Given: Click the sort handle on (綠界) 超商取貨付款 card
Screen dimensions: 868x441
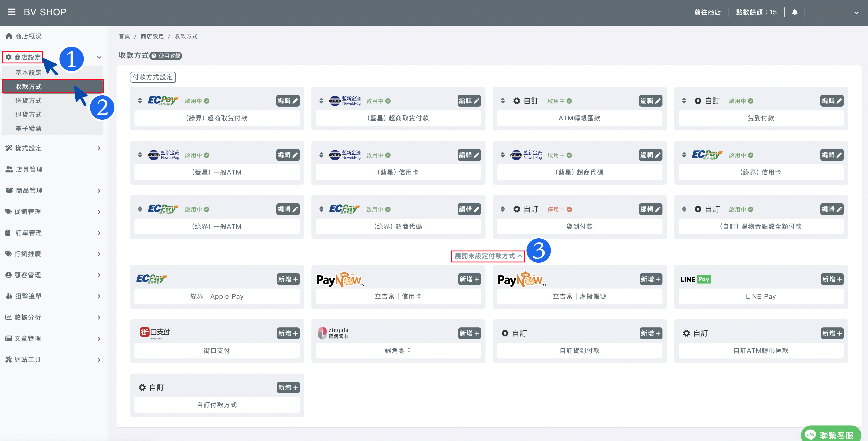Looking at the screenshot, I should pyautogui.click(x=140, y=101).
